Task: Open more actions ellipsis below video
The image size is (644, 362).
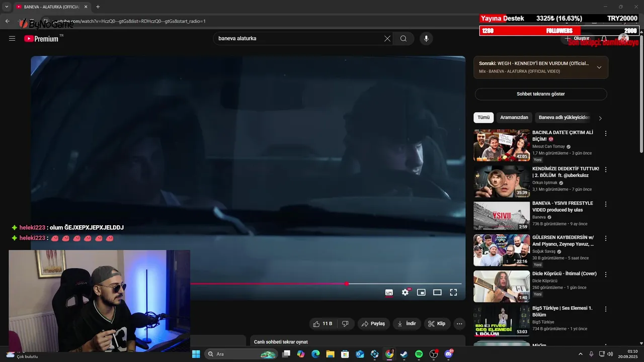Action: [x=459, y=324]
